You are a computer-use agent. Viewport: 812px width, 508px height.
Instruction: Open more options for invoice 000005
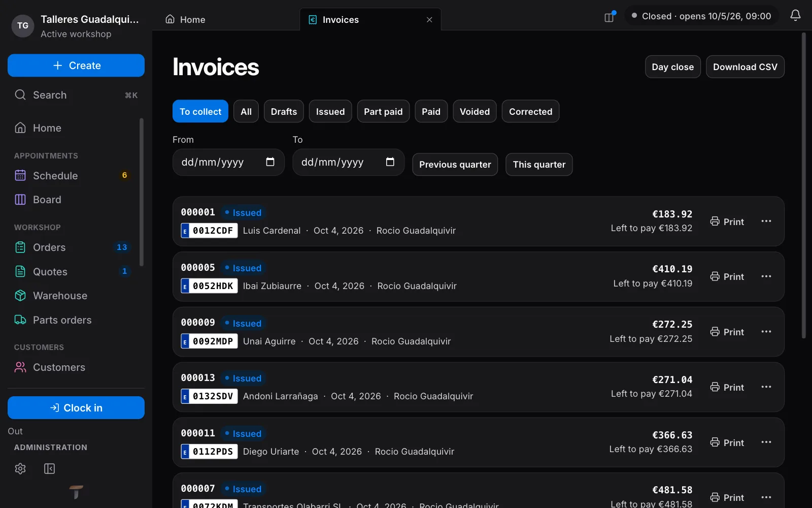(x=766, y=276)
